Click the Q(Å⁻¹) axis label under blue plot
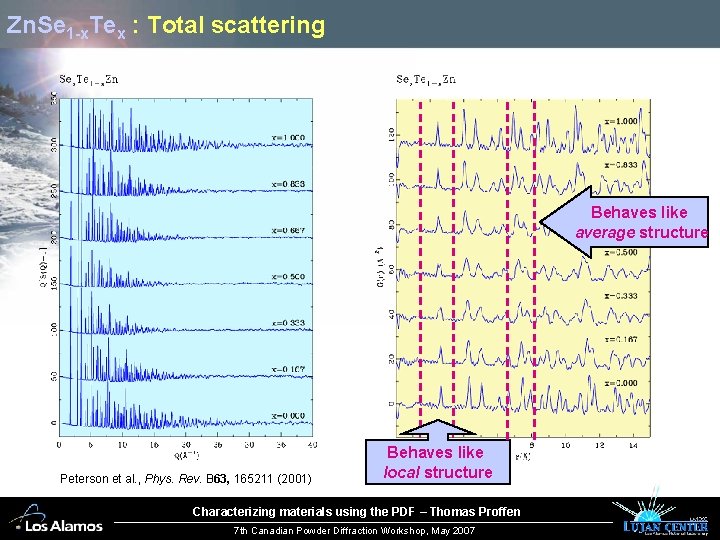 (x=186, y=456)
